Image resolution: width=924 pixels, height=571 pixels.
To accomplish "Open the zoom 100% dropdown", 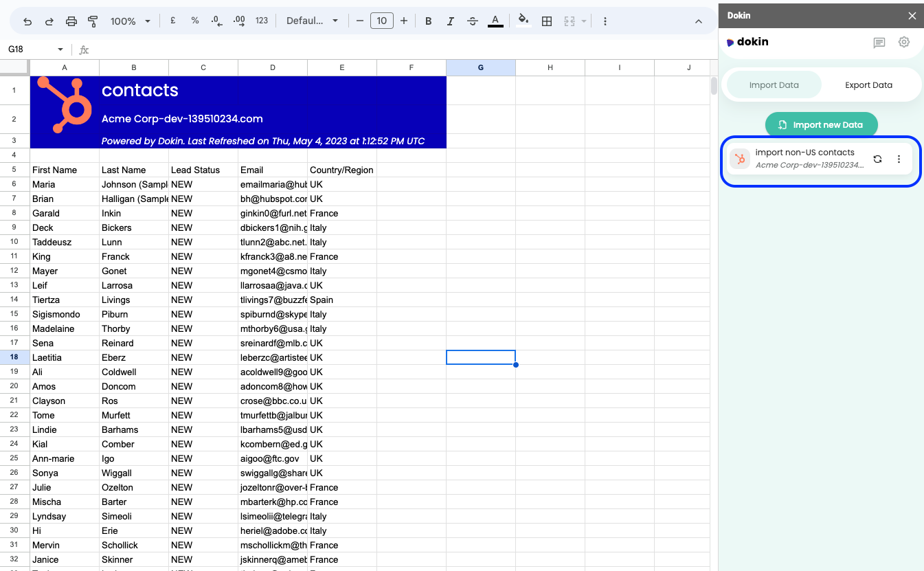I will point(131,21).
